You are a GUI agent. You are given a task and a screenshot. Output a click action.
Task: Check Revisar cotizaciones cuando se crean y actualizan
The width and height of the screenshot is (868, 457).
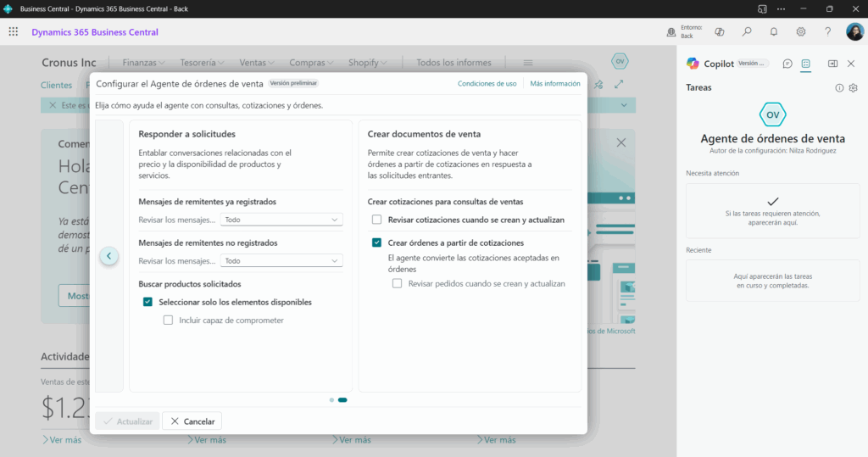377,220
